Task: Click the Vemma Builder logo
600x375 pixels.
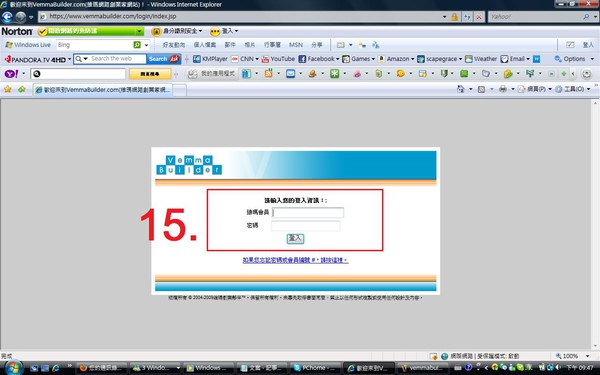Action: click(x=189, y=165)
